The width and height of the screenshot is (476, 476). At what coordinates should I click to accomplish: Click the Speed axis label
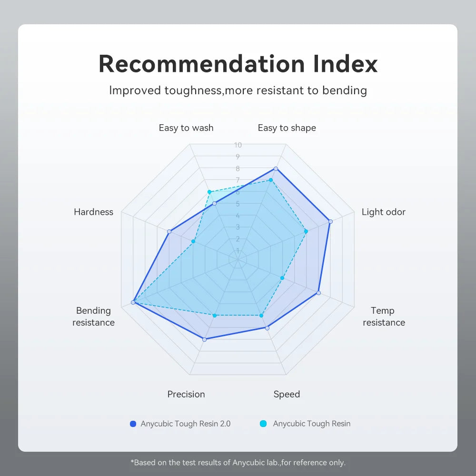pyautogui.click(x=287, y=394)
